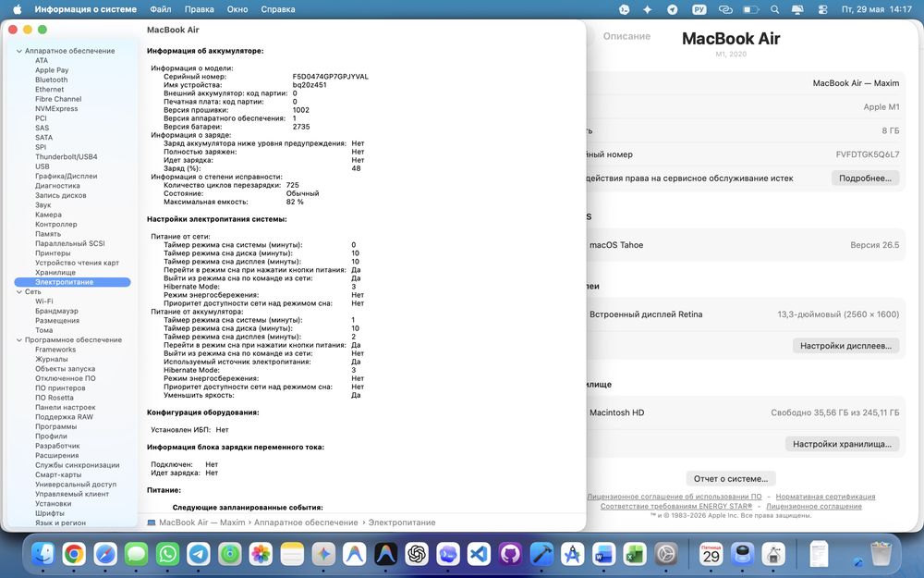Open Microsoft Excel from the Dock
This screenshot has height=578, width=924.
(x=636, y=554)
